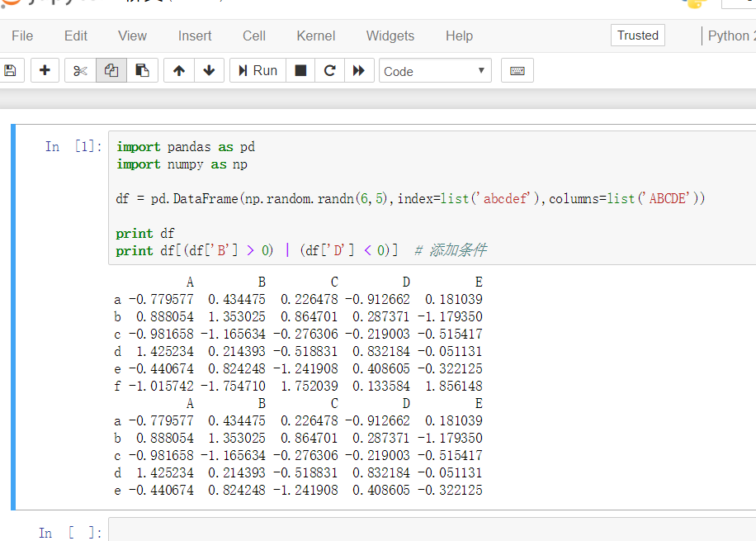Restart the kernel with circular arrow
Image resolution: width=756 pixels, height=541 pixels.
[330, 70]
